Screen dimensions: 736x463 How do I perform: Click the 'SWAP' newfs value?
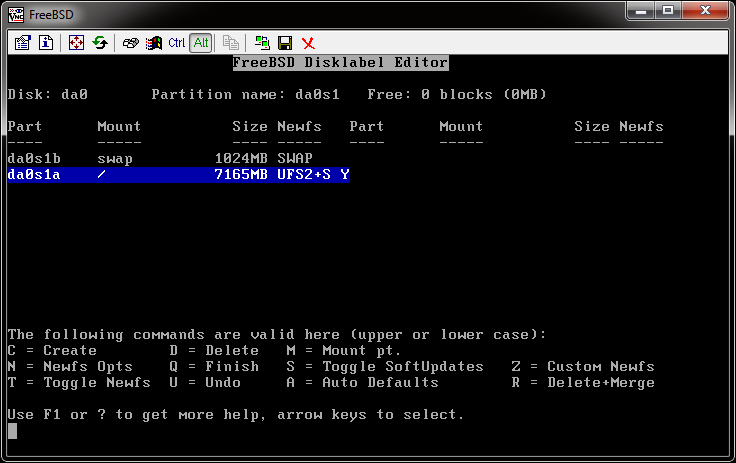295,159
